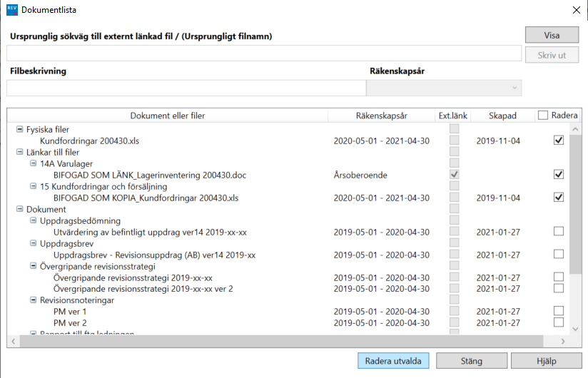Close the Dokumentlista window
The image size is (588, 378).
pyautogui.click(x=577, y=10)
